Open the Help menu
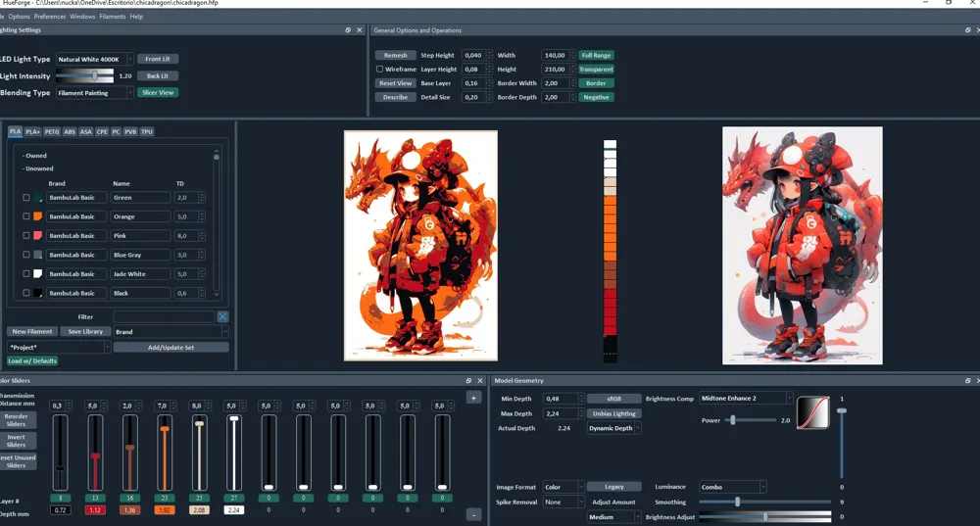This screenshot has height=526, width=980. click(x=136, y=17)
